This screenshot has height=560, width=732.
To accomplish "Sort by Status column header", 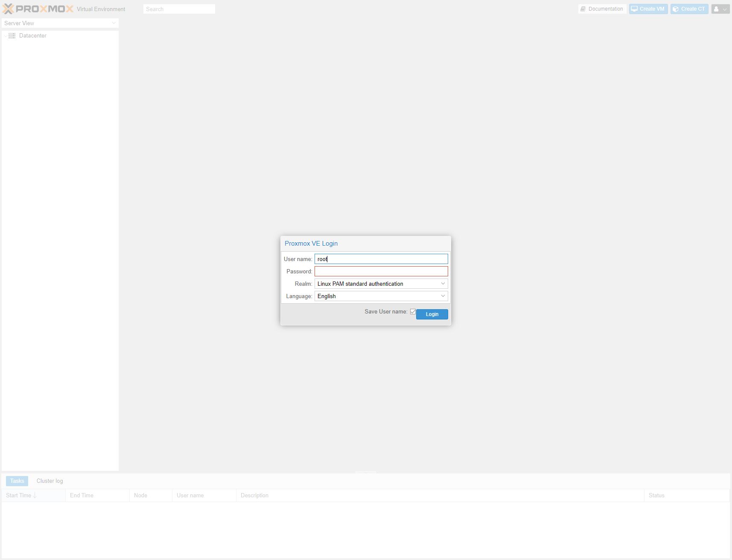I will 687,496.
